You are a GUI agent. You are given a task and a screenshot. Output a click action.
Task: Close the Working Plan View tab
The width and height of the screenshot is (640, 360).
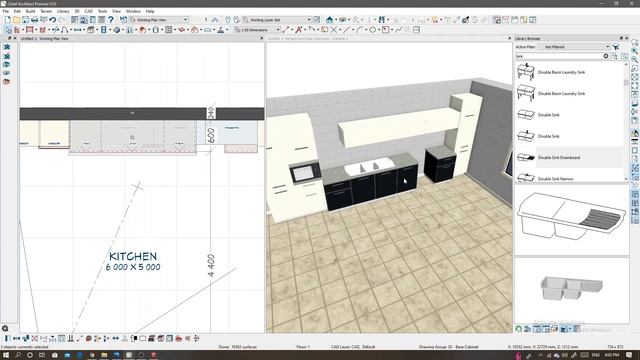coord(262,38)
